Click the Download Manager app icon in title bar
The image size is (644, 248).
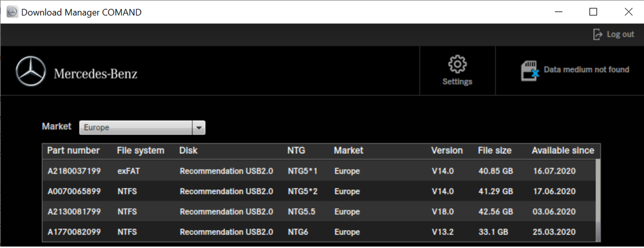pyautogui.click(x=12, y=12)
